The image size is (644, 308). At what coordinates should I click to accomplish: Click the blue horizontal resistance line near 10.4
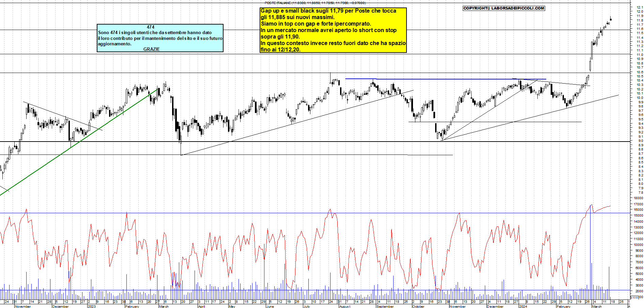(x=446, y=79)
